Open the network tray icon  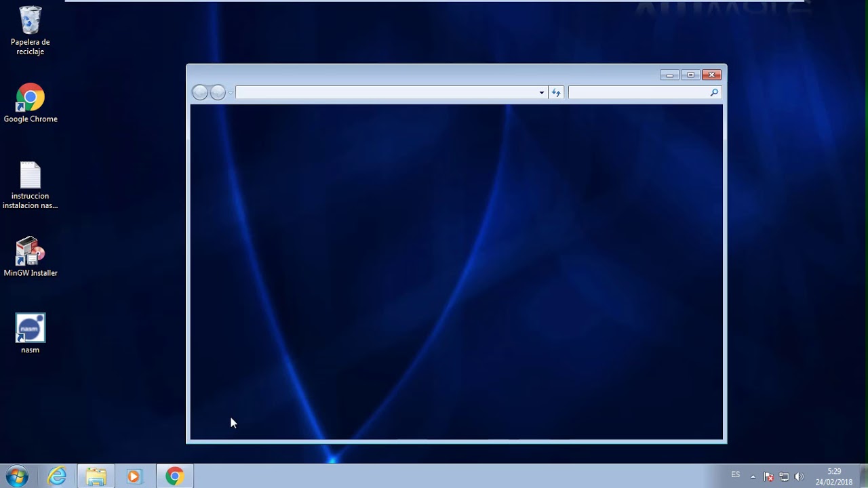coord(784,476)
